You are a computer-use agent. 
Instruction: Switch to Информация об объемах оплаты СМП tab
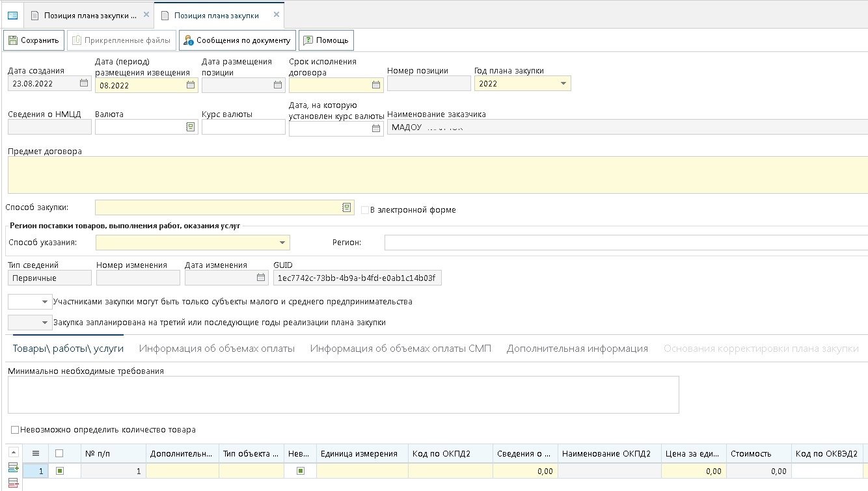coord(401,349)
